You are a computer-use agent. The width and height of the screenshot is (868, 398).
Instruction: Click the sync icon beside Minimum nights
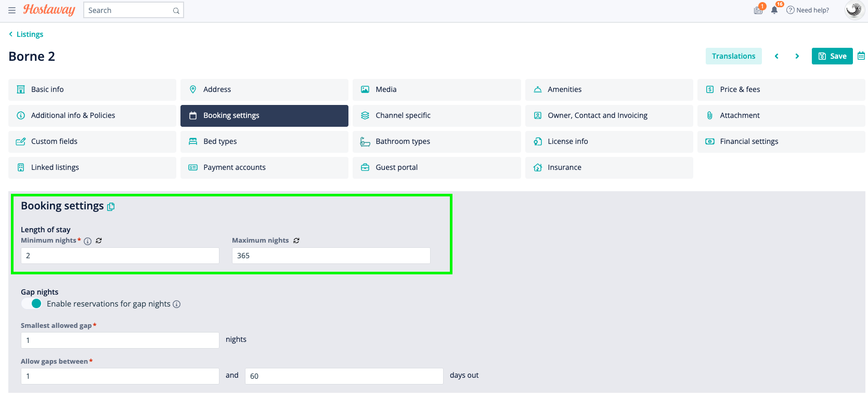(99, 241)
